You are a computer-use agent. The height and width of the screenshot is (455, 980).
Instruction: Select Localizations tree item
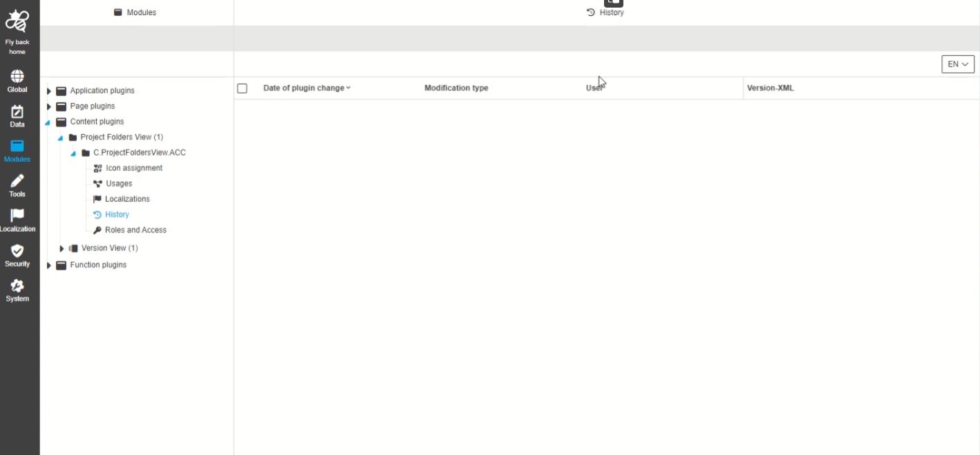pos(127,199)
